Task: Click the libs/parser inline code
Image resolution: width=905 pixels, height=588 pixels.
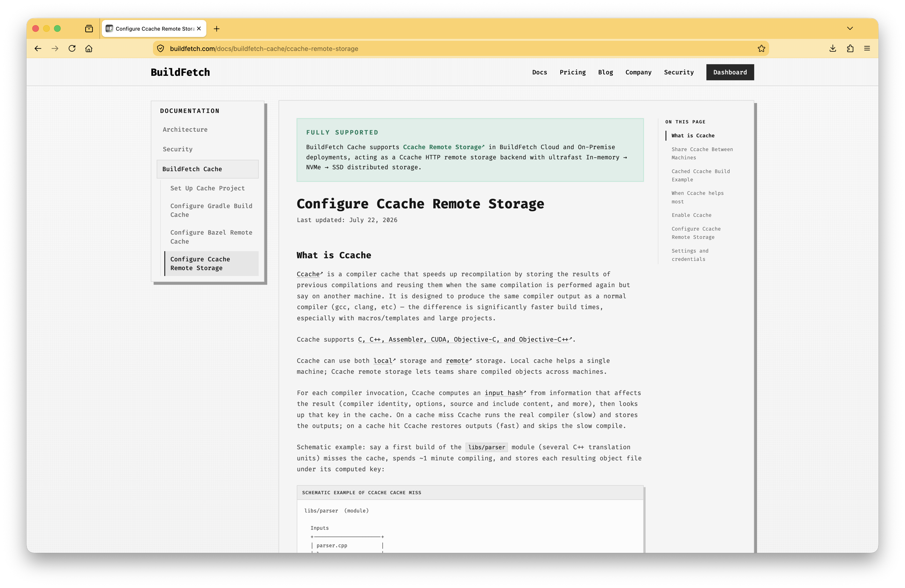Action: (x=486, y=447)
